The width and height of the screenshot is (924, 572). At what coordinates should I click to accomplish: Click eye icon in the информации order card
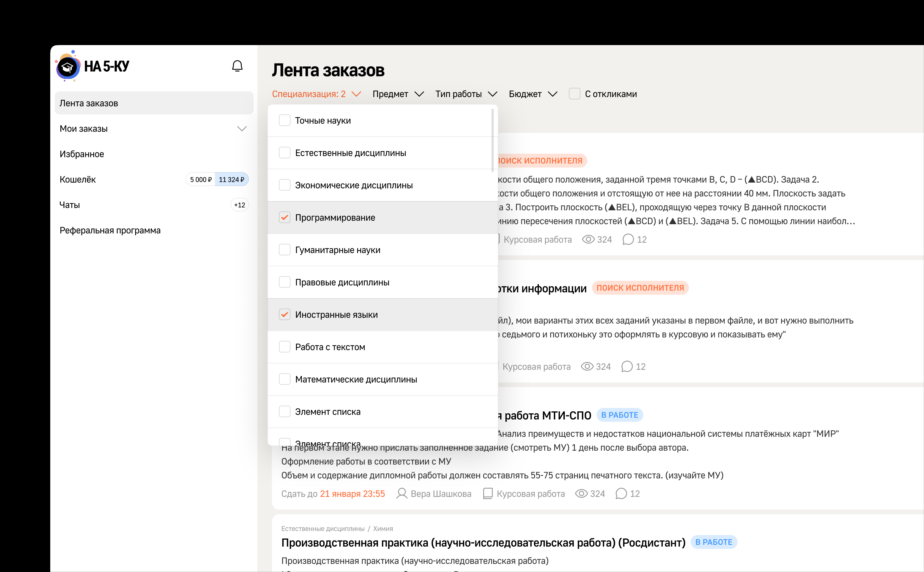tap(587, 367)
